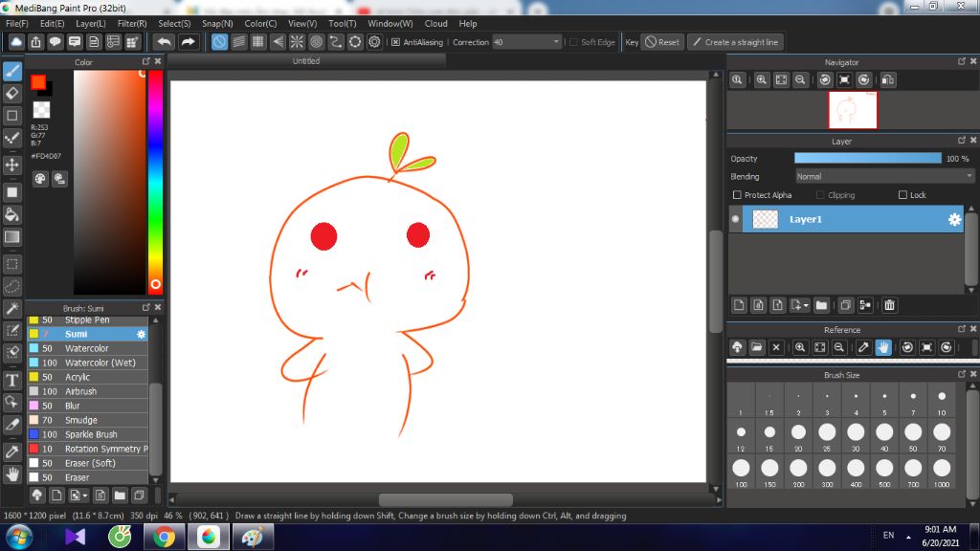Open Layer1 settings gear
This screenshot has height=551, width=980.
click(954, 219)
